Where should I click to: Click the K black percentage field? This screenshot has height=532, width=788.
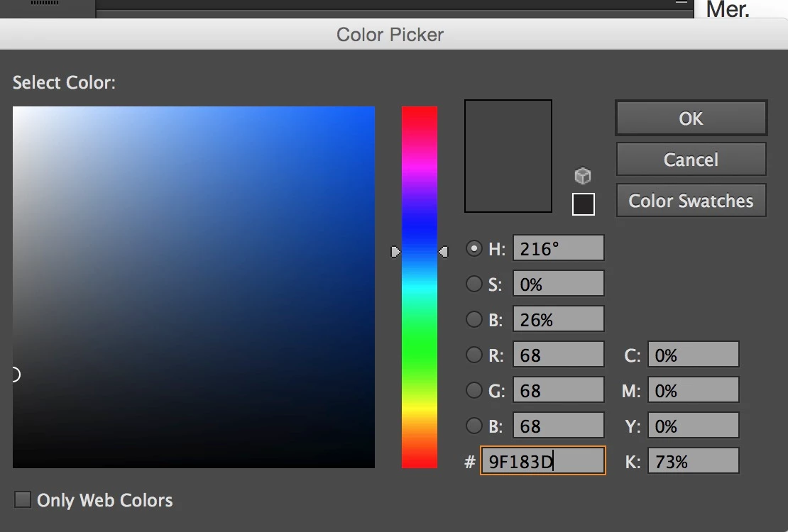tap(693, 460)
